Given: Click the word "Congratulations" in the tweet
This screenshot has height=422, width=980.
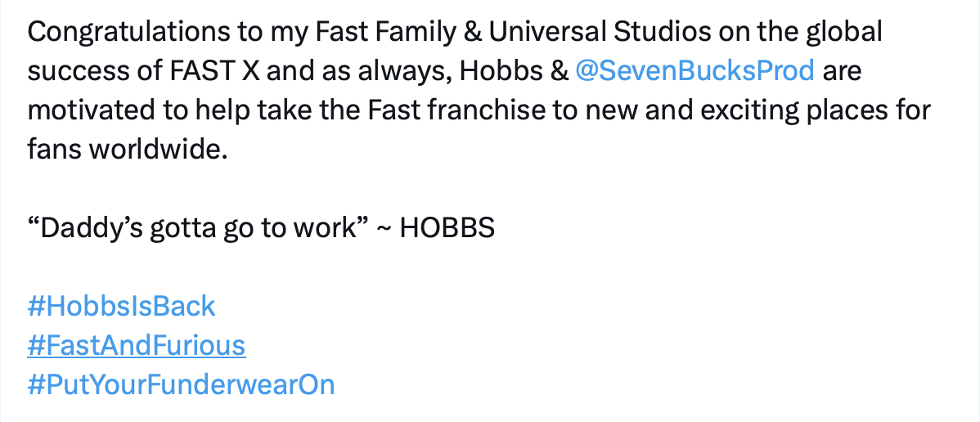Looking at the screenshot, I should coord(128,33).
